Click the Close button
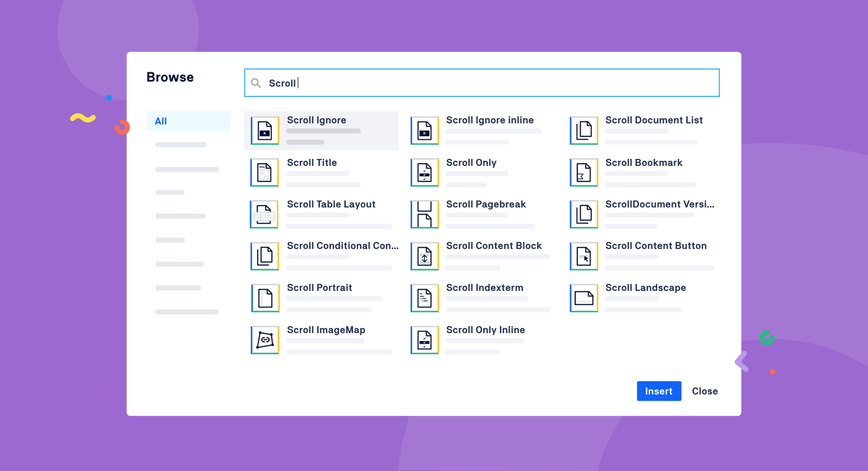Image resolution: width=868 pixels, height=471 pixels. pyautogui.click(x=704, y=391)
